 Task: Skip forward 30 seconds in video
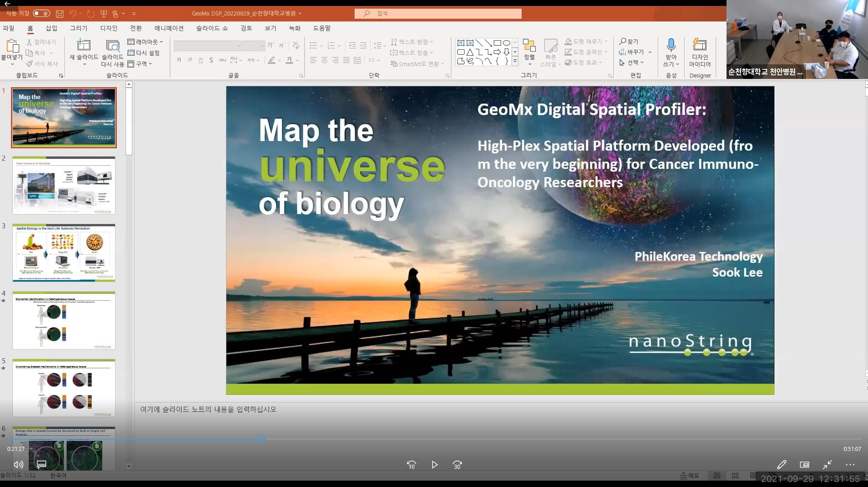point(457,465)
